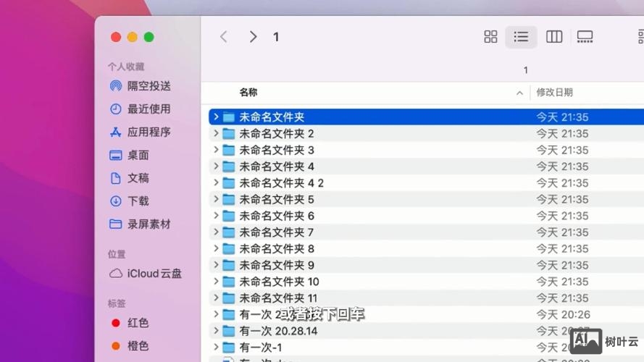
Task: Click folder icon of 未命名文件夹 8
Action: click(x=229, y=248)
